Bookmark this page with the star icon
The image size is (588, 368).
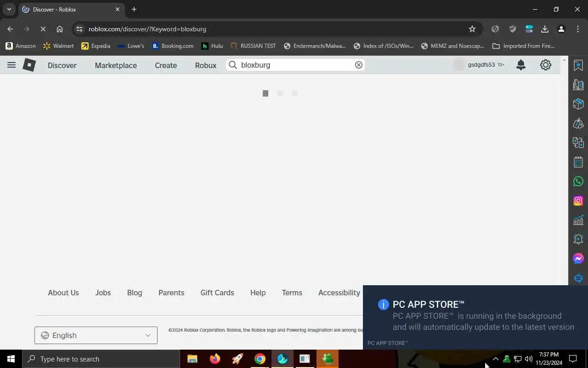[x=472, y=29]
